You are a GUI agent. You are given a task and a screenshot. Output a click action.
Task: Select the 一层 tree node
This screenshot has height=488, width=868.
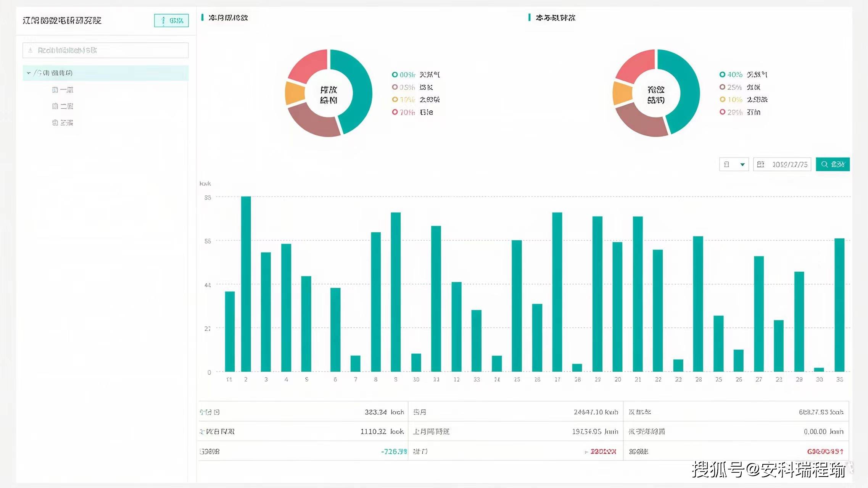coord(67,90)
